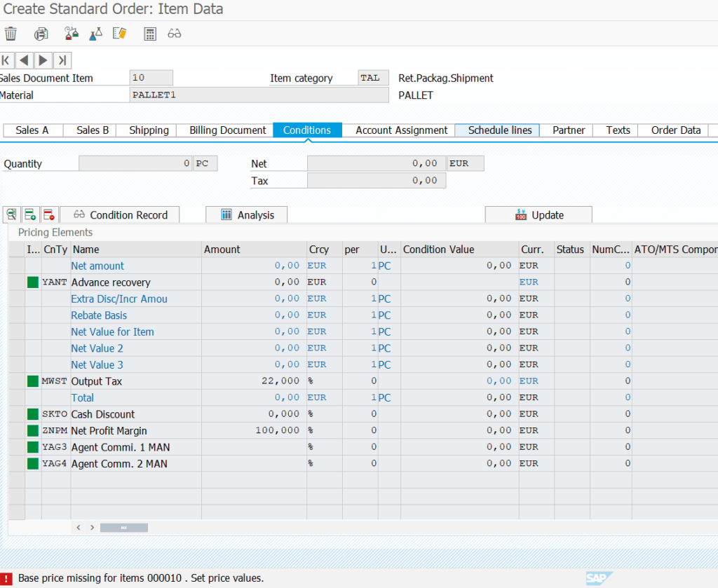Click the calculator icon in the toolbar

(149, 34)
